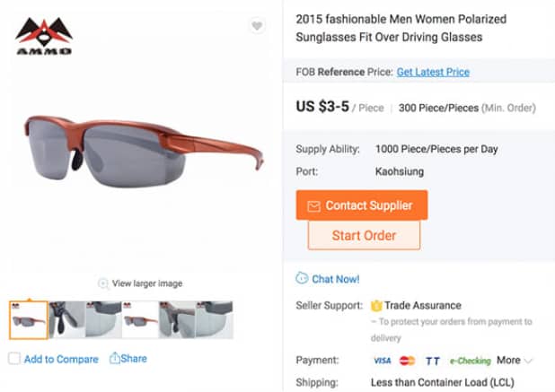Click the TT payment method icon

tap(433, 361)
